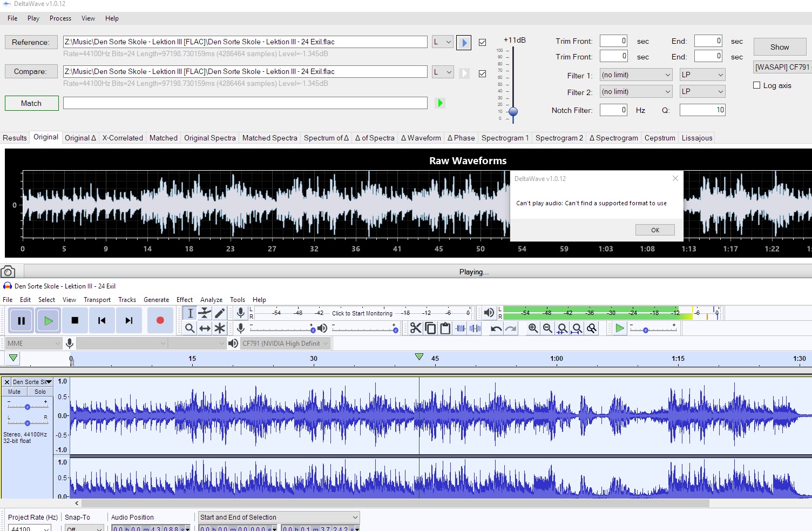Toggle the pinned play head on timeline
This screenshot has height=531, width=812.
click(13, 358)
